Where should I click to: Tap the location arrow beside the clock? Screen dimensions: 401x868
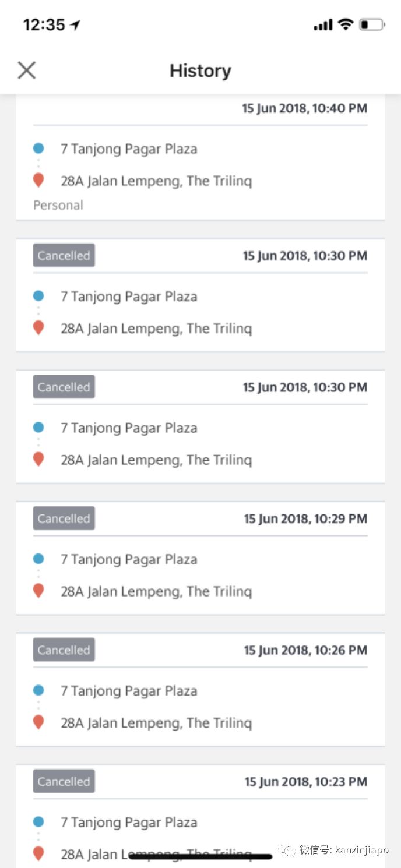pyautogui.click(x=75, y=25)
